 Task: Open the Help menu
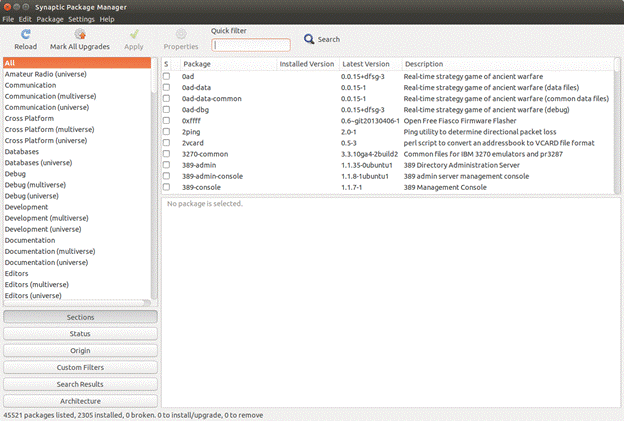107,19
